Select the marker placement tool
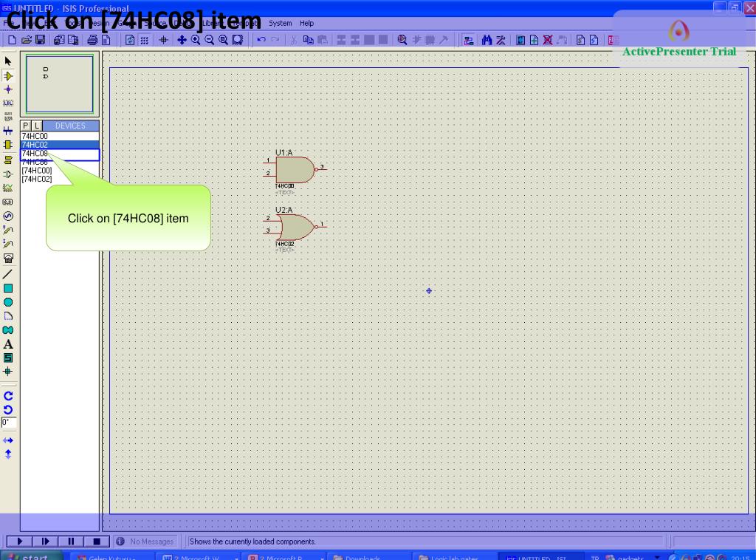Screen dimensions: 756x560 tap(7, 372)
